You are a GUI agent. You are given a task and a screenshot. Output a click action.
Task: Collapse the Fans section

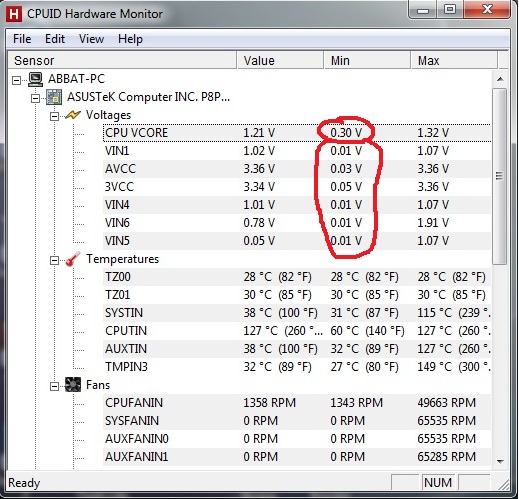click(x=54, y=386)
